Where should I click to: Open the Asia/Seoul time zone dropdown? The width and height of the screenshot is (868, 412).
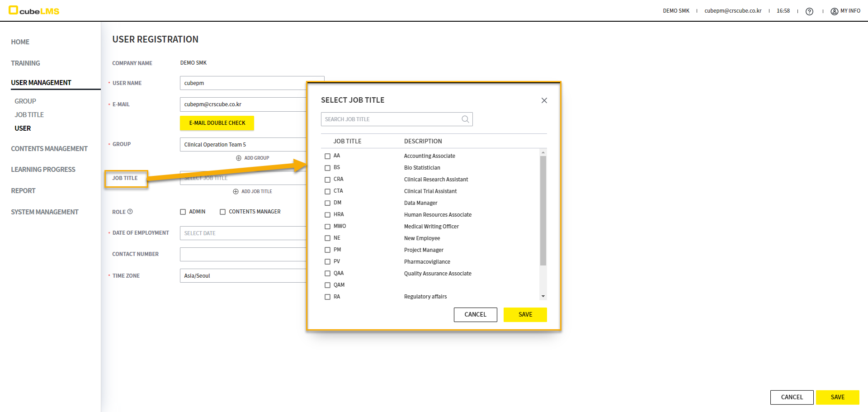243,276
